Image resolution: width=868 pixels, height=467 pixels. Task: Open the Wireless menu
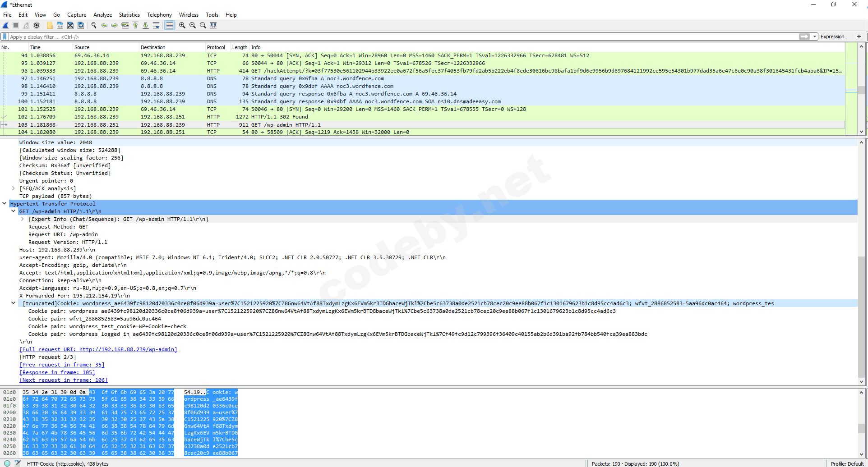[x=189, y=15]
